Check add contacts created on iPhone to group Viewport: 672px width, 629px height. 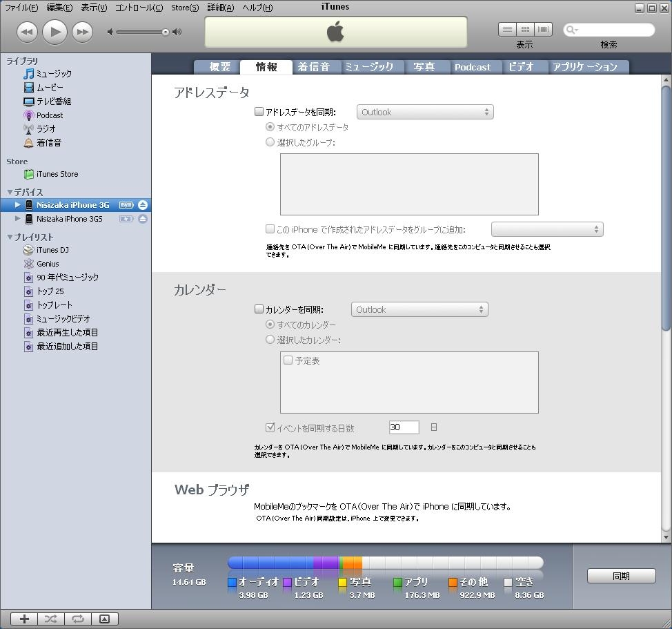coord(270,229)
